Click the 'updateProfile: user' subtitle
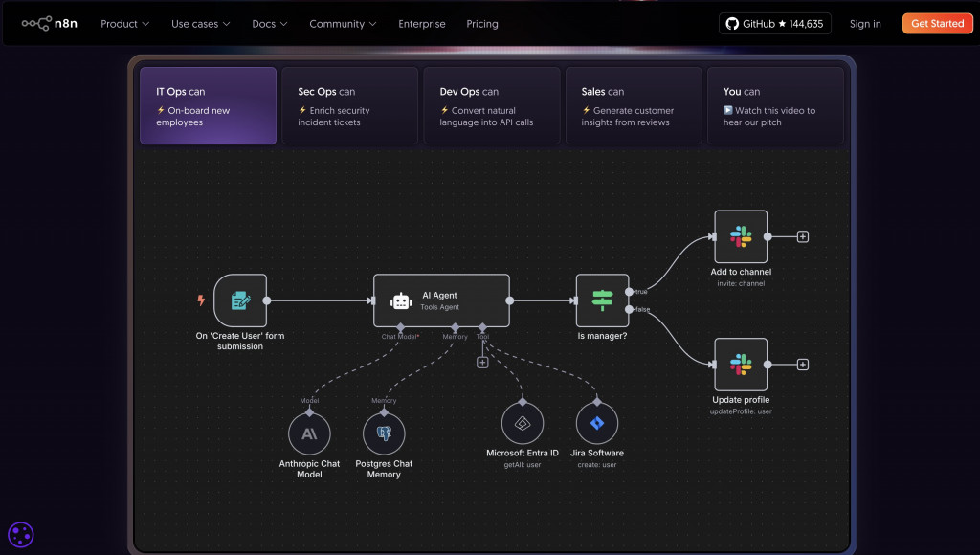 click(741, 411)
